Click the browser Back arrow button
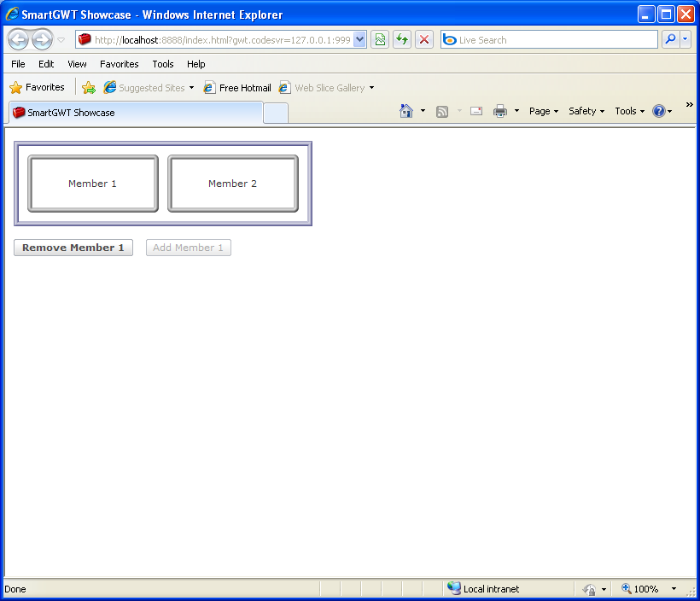Screen dimensions: 700x601 [x=18, y=40]
